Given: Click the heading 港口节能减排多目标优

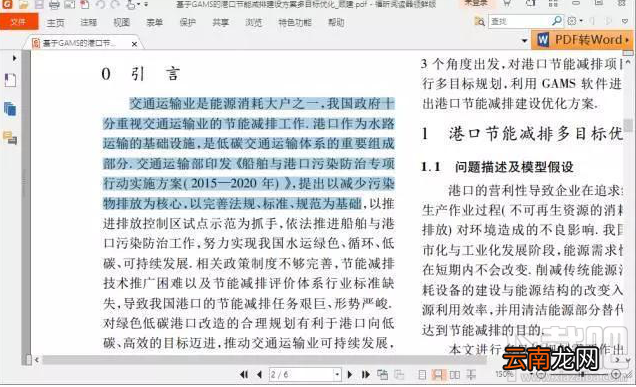Looking at the screenshot, I should pos(535,133).
